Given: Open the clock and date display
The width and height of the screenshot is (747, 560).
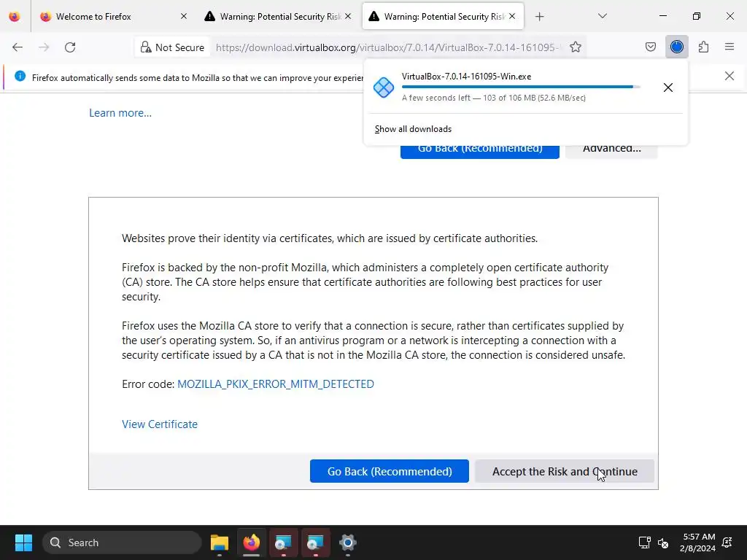Looking at the screenshot, I should 697,542.
